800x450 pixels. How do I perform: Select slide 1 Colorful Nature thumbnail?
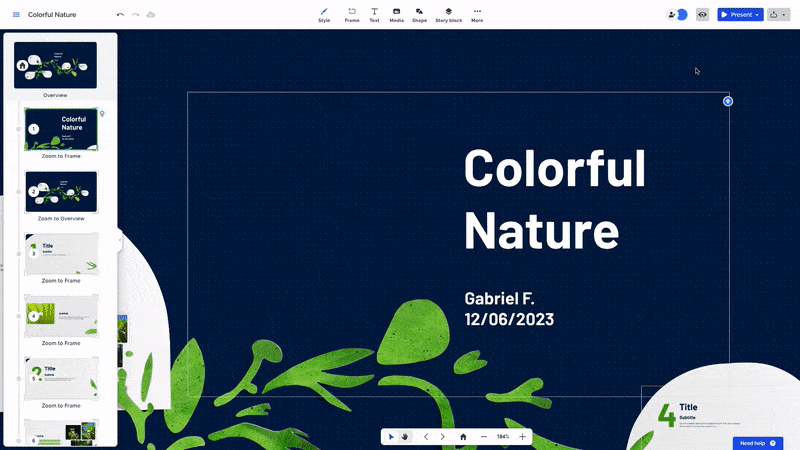[61, 129]
